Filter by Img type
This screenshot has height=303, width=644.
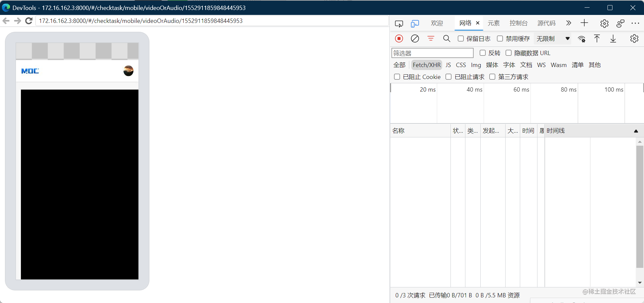(476, 65)
